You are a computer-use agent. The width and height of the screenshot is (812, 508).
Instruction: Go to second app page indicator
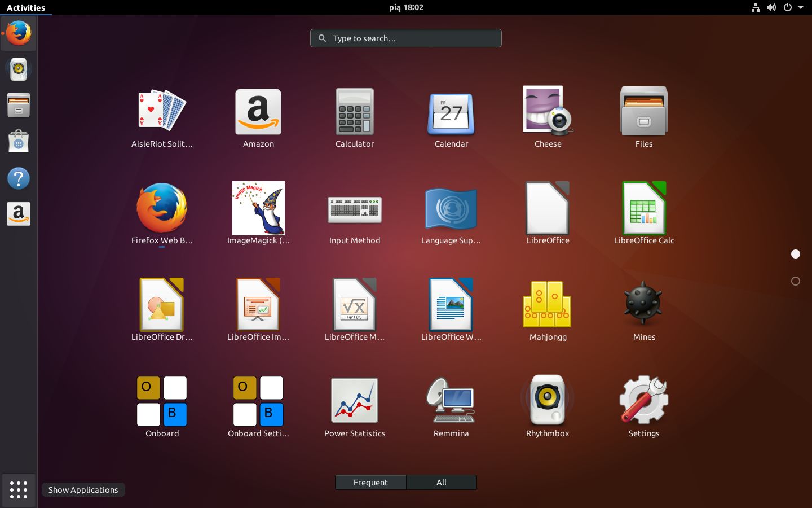(x=796, y=281)
